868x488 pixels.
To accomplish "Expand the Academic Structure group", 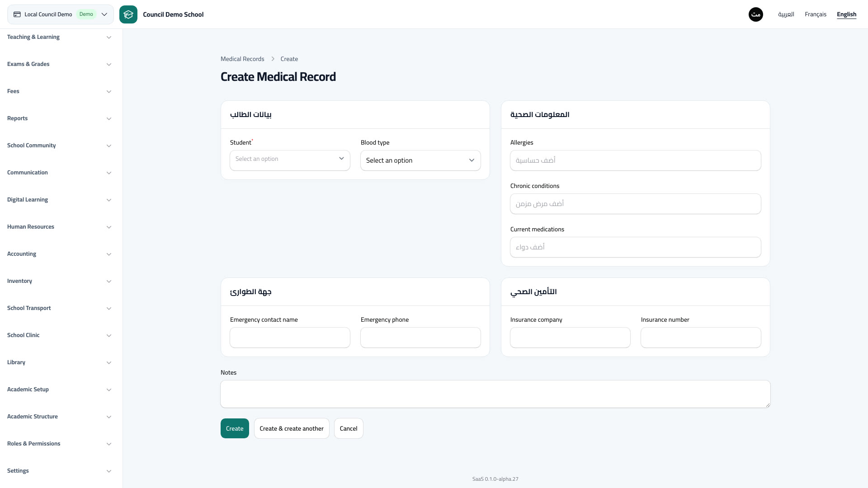I will pyautogui.click(x=59, y=417).
